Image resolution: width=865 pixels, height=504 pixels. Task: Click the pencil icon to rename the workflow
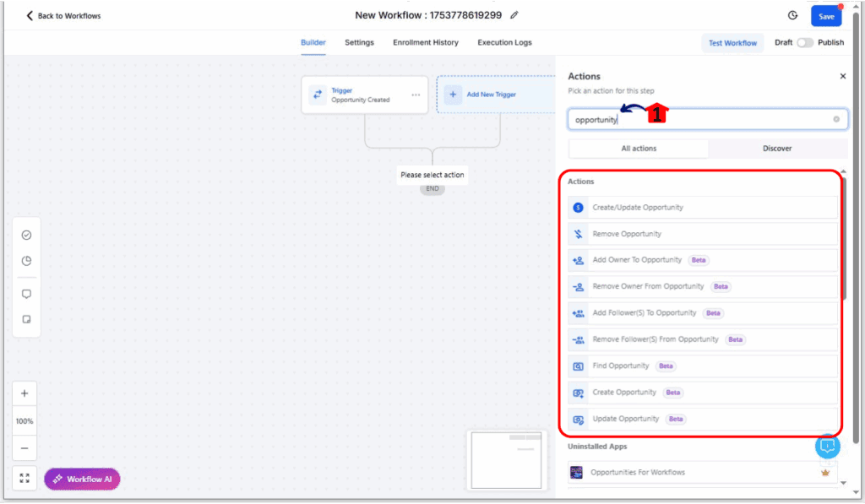coord(514,14)
